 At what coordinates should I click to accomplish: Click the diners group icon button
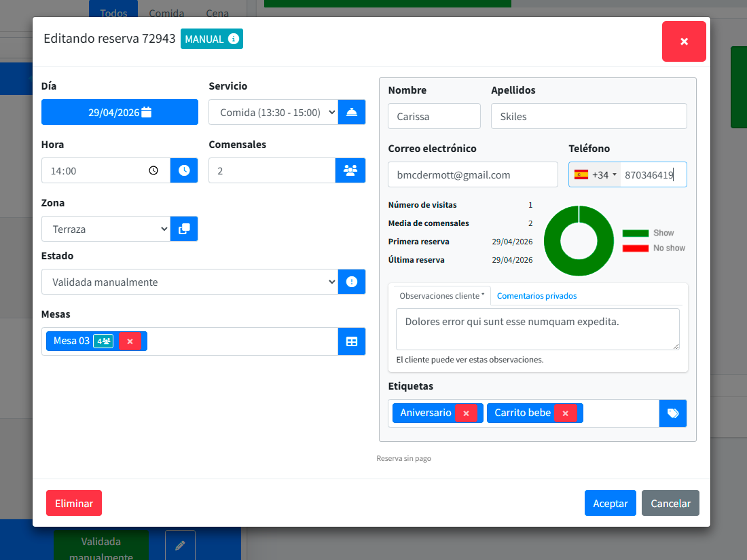point(350,170)
